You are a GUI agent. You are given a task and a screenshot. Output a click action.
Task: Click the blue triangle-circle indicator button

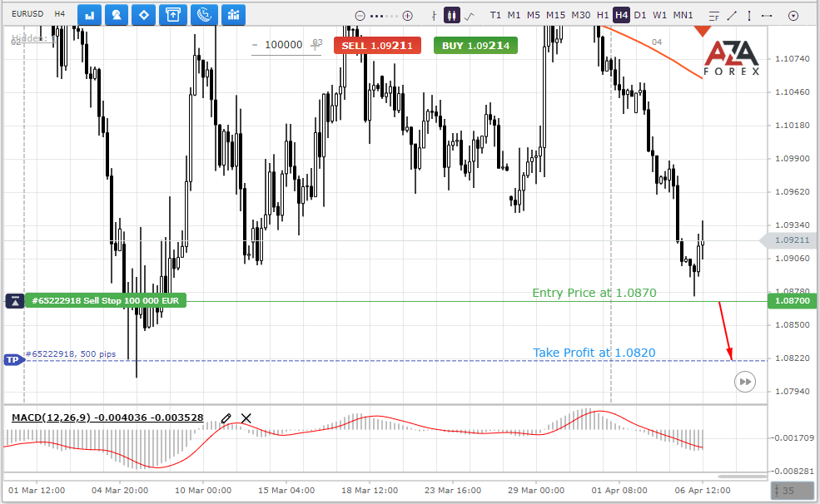[x=117, y=15]
